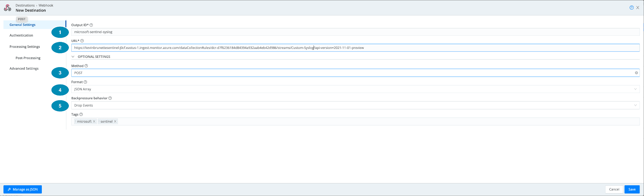Viewport: 644px width, 196px height.
Task: Open the Format dropdown showing JSON Array
Action: (x=355, y=89)
